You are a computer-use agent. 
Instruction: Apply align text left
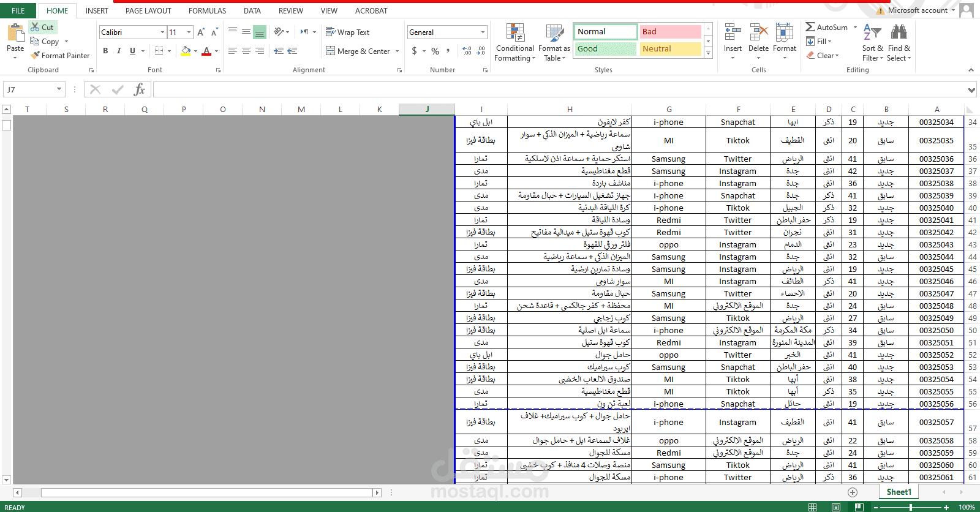click(x=233, y=51)
